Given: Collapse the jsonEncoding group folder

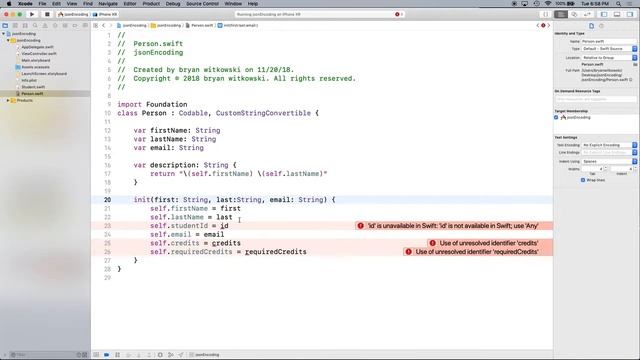Looking at the screenshot, I should click(x=8, y=40).
